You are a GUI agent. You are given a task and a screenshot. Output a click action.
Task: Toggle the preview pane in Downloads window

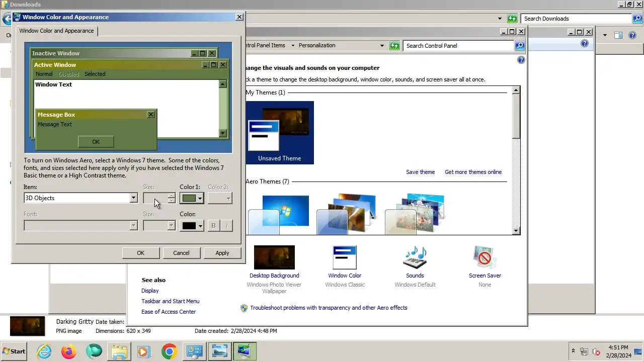618,35
